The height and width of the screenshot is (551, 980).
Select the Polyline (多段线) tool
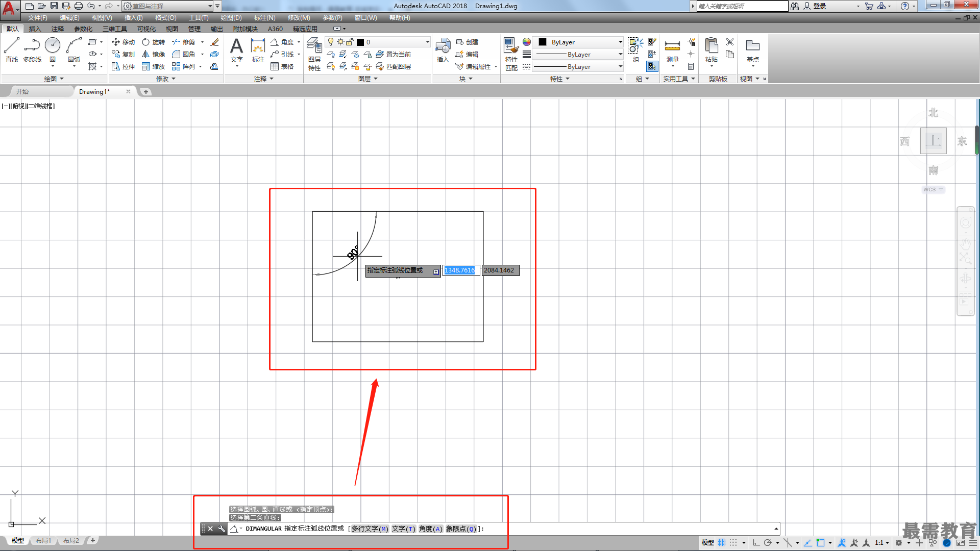pyautogui.click(x=32, y=50)
